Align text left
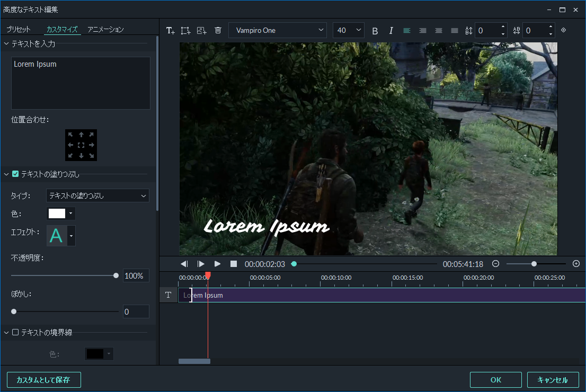This screenshot has height=392, width=586. coord(407,31)
